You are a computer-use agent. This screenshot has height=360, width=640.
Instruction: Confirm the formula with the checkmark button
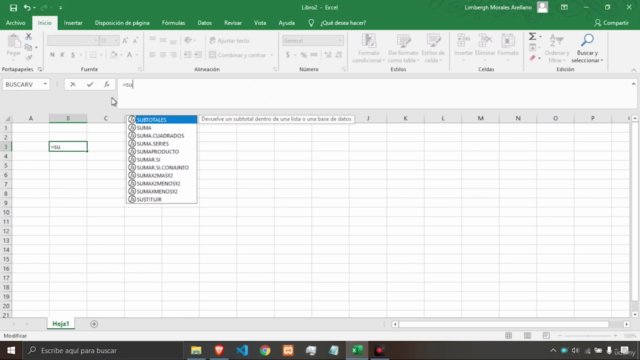pyautogui.click(x=90, y=84)
